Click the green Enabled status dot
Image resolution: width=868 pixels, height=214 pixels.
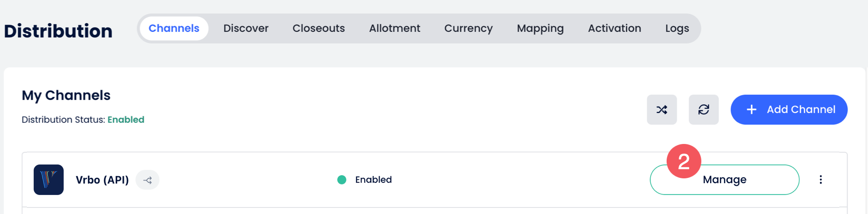pos(342,180)
